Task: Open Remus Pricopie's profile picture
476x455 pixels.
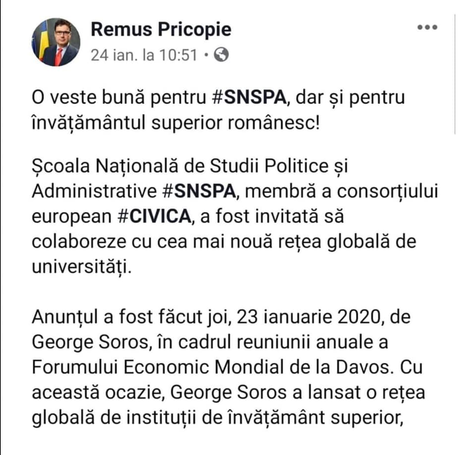Action: [x=56, y=42]
